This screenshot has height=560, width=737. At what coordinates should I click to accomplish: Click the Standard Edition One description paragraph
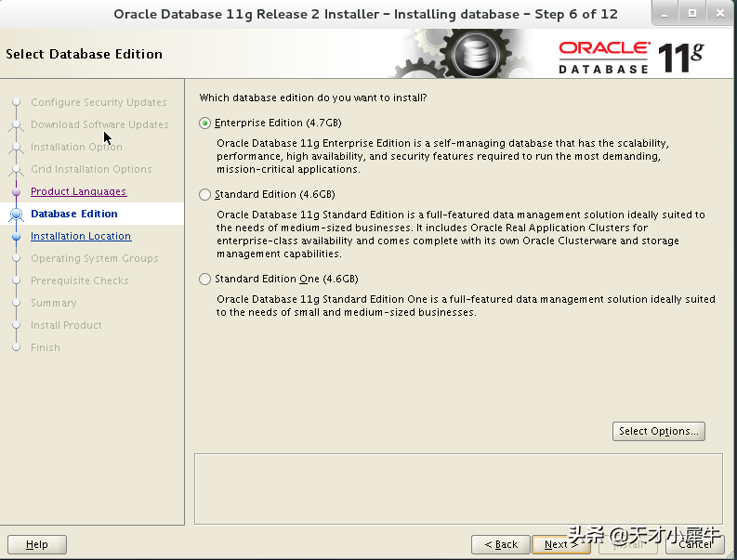click(466, 306)
